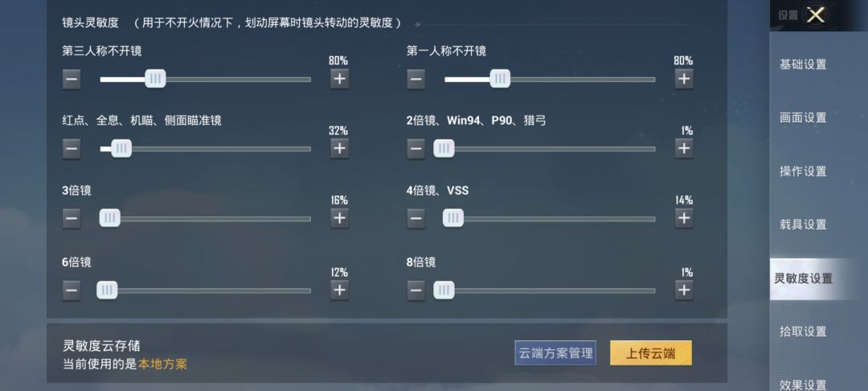The height and width of the screenshot is (391, 868).
Task: Raise 红点、全息 sensitivity with the plus icon
Action: tap(339, 148)
